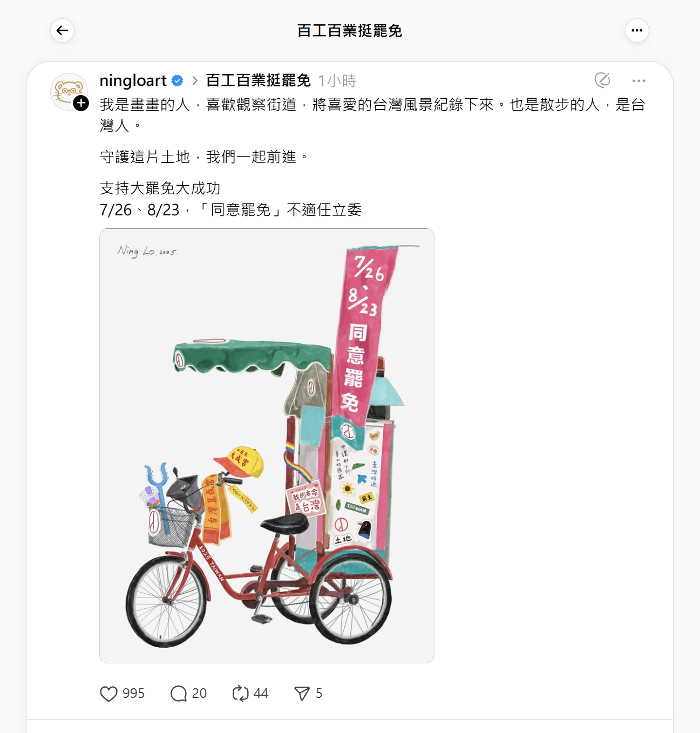Viewport: 700px width, 733px height.
Task: Share the post with the paper plane icon
Action: tap(302, 693)
